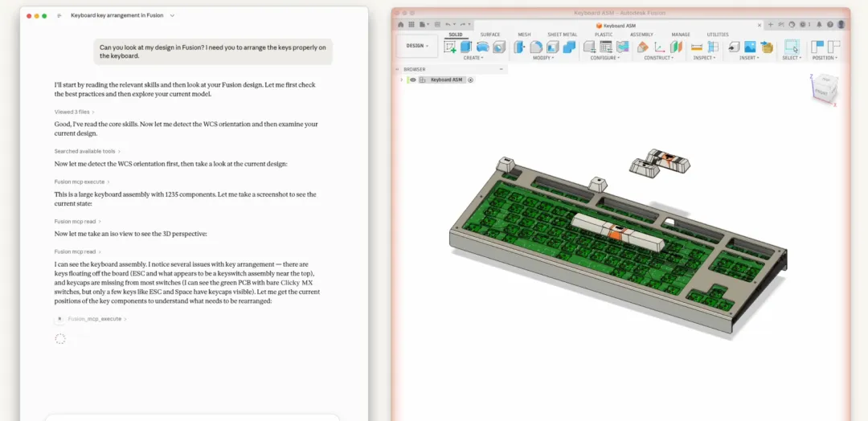868x421 pixels.
Task: Click the Revert Position icon
Action: coord(833,47)
